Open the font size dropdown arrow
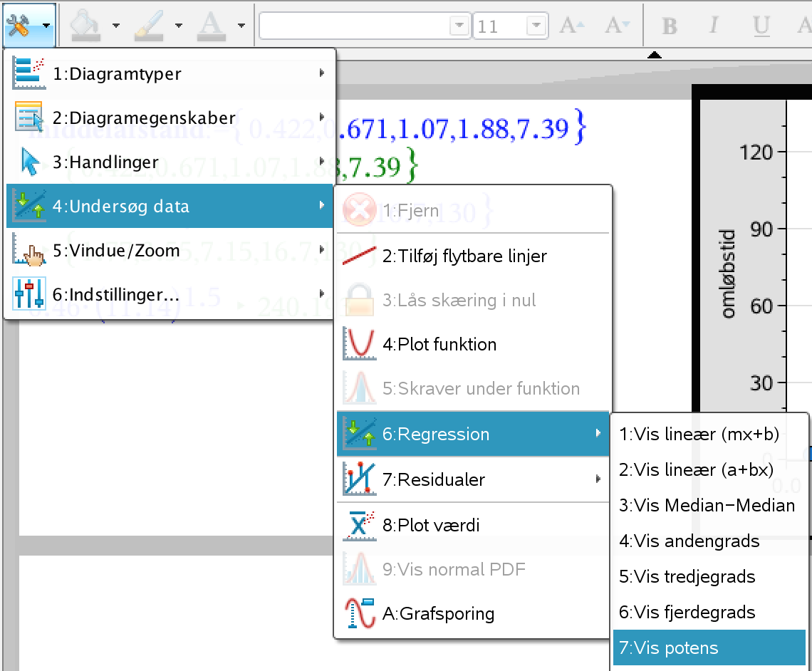The width and height of the screenshot is (812, 671). pos(536,25)
